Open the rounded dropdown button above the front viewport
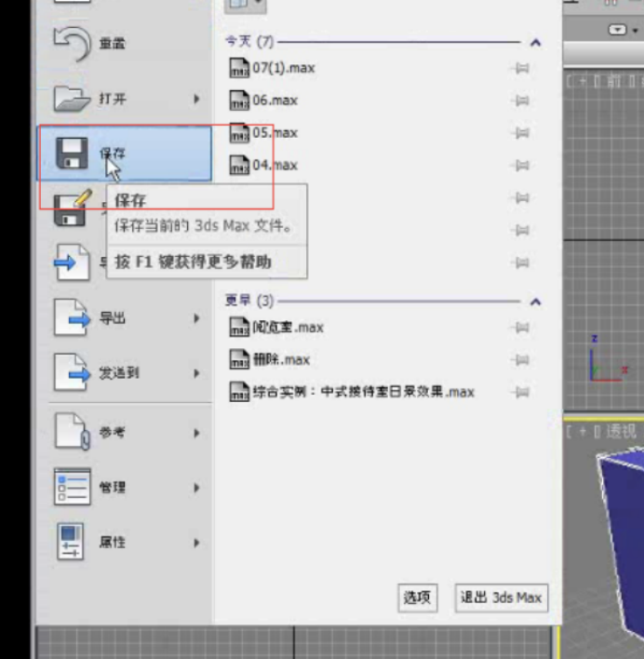This screenshot has height=659, width=644. click(618, 30)
